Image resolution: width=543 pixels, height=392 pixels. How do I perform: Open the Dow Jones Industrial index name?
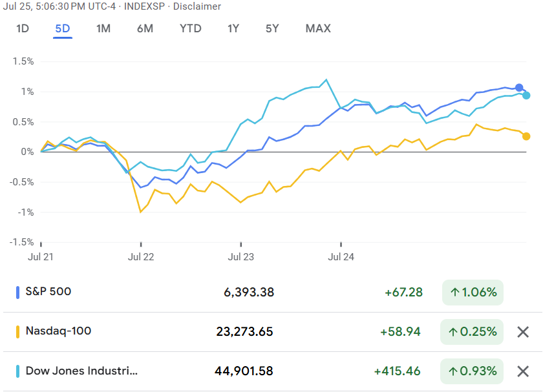tap(81, 371)
